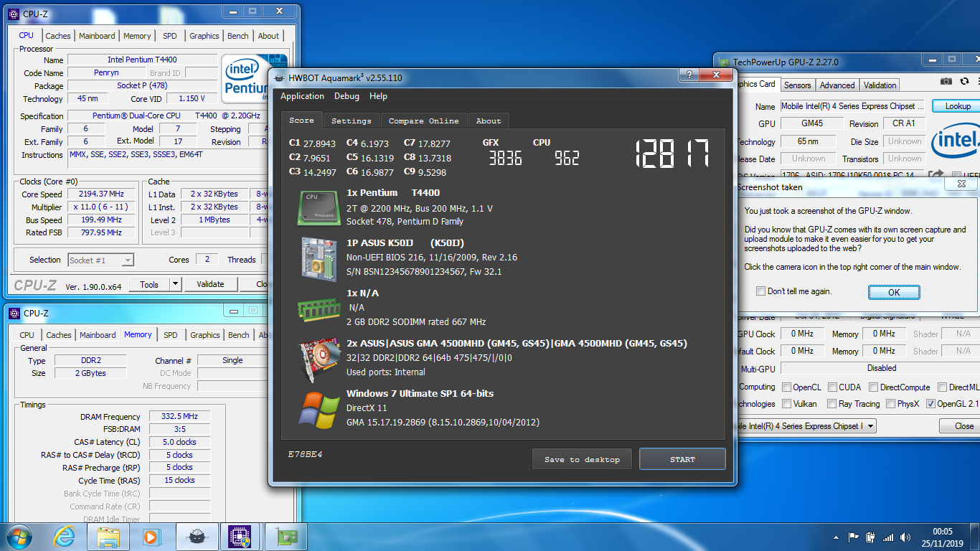Toggle the CUDA checkbox in GPU-Z
Viewport: 980px width, 551px height.
(x=832, y=387)
